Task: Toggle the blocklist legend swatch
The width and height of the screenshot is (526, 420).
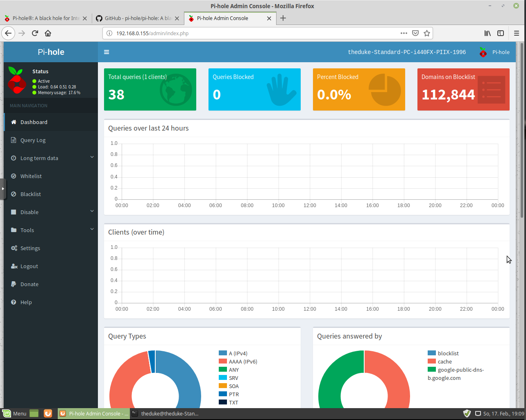Action: [x=432, y=353]
